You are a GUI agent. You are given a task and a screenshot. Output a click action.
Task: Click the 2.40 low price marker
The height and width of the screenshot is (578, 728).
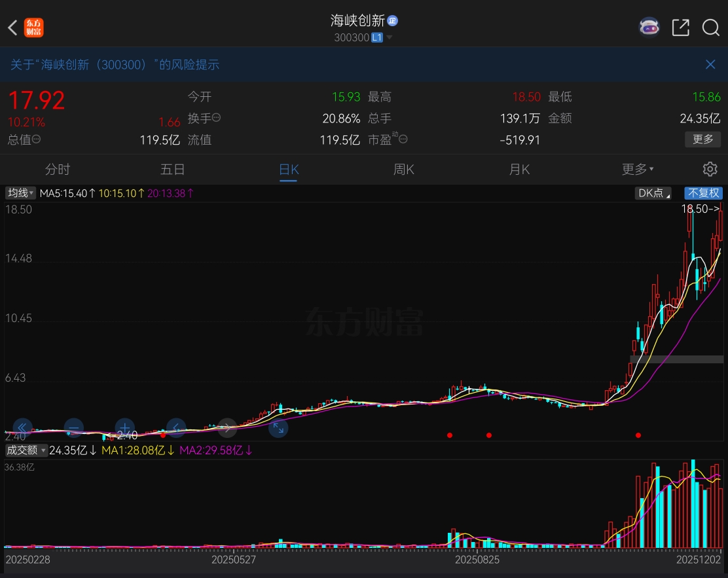[127, 435]
